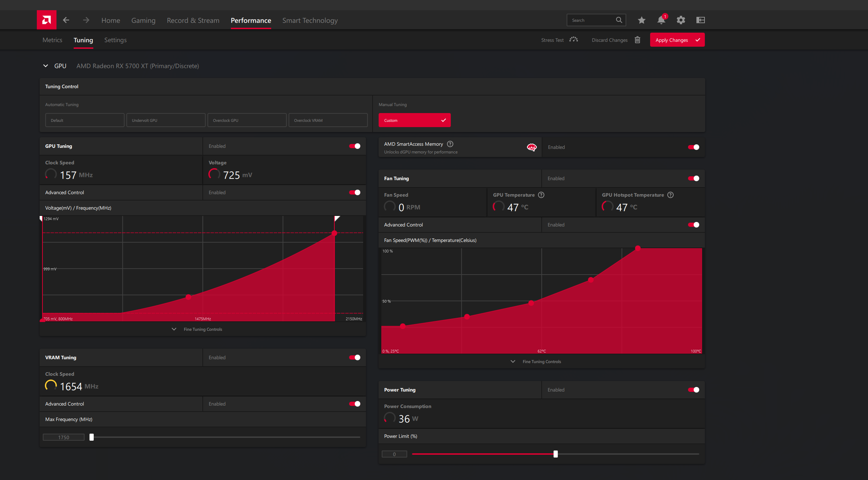Toggle the sidebar panel icon

[700, 20]
